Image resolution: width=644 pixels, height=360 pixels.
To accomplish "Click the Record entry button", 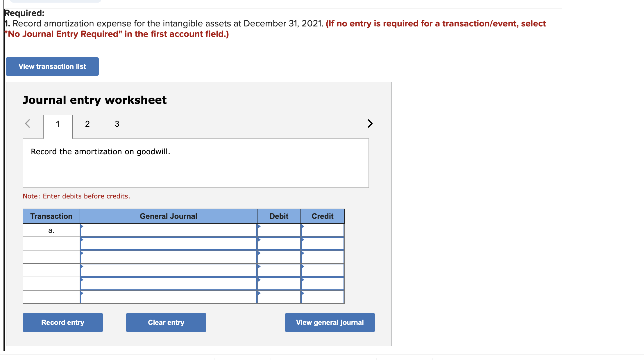I will (x=62, y=322).
